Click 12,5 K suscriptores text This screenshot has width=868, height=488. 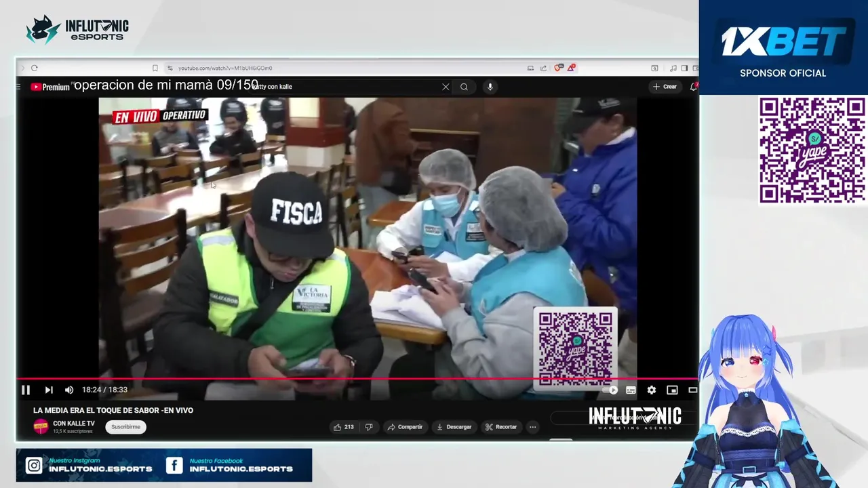point(73,431)
